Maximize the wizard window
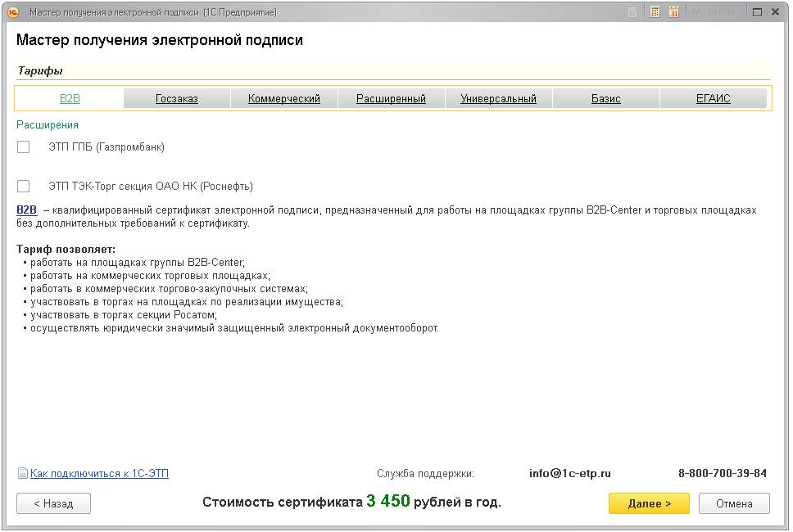Viewport: 793px width, 532px height. tap(757, 12)
